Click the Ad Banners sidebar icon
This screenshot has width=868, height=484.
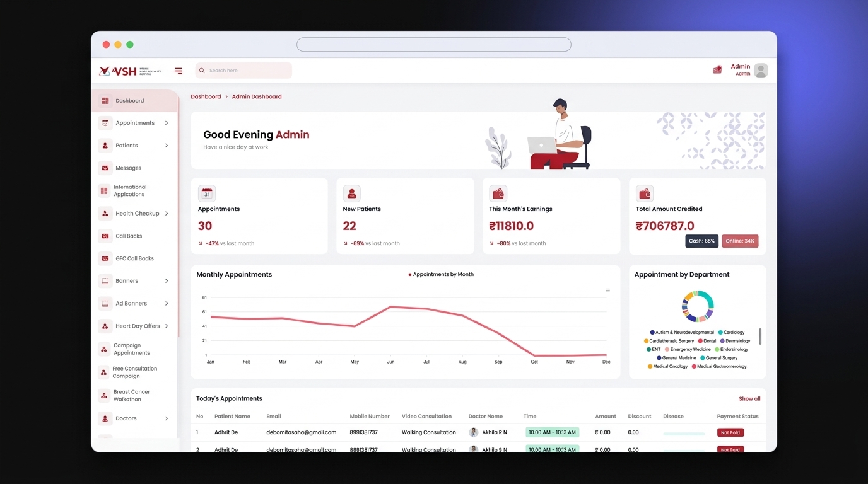(105, 304)
